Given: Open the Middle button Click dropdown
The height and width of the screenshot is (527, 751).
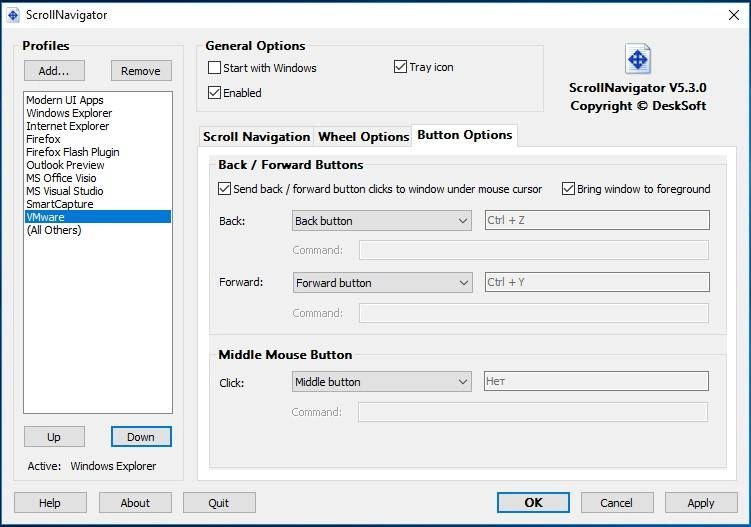Looking at the screenshot, I should [382, 382].
